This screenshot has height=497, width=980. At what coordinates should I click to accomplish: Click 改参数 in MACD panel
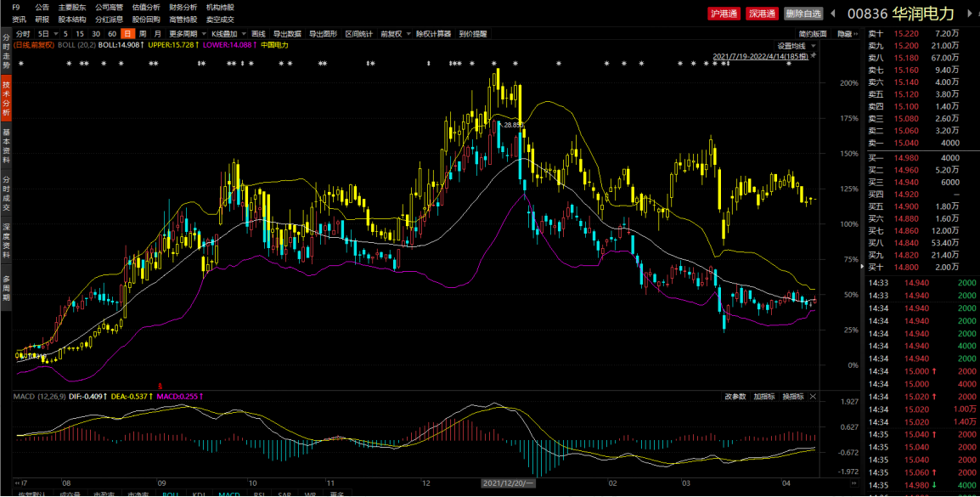(735, 397)
